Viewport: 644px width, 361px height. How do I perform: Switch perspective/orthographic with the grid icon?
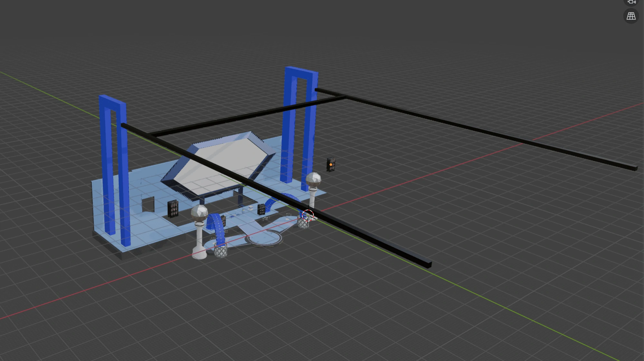point(631,16)
